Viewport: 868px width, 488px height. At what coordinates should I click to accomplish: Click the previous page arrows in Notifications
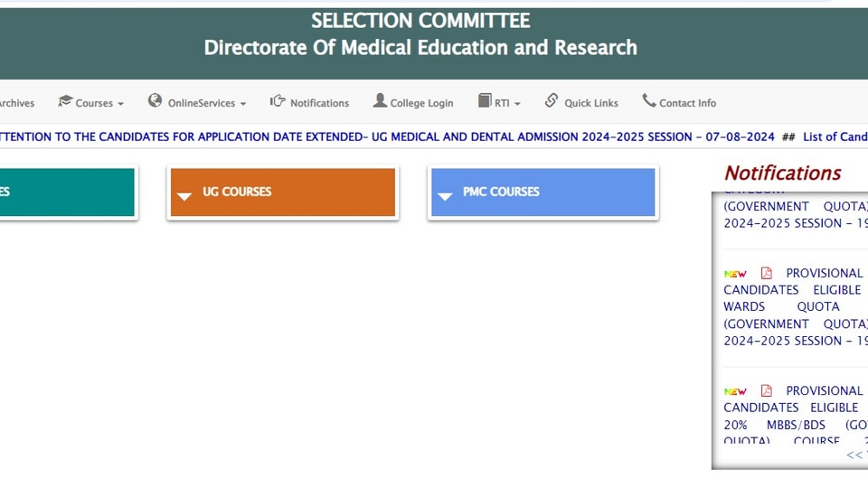854,455
